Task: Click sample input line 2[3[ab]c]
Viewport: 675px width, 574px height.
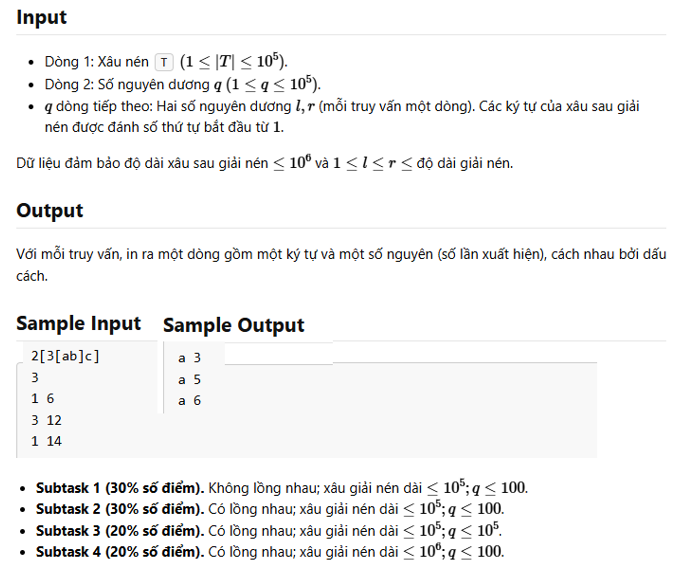Action: (x=65, y=356)
